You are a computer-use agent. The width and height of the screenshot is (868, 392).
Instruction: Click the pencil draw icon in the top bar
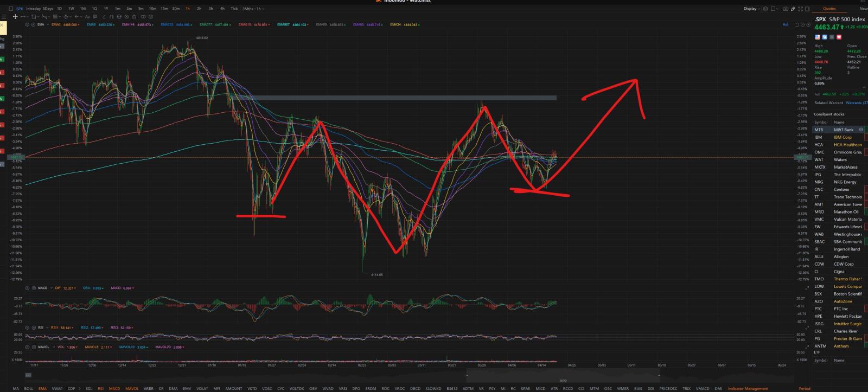coord(793,9)
